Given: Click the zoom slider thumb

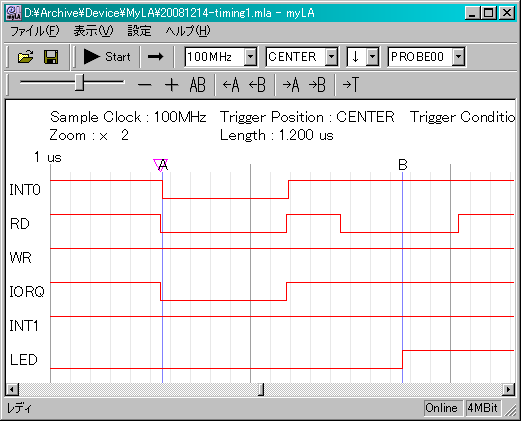Looking at the screenshot, I should pyautogui.click(x=79, y=82).
